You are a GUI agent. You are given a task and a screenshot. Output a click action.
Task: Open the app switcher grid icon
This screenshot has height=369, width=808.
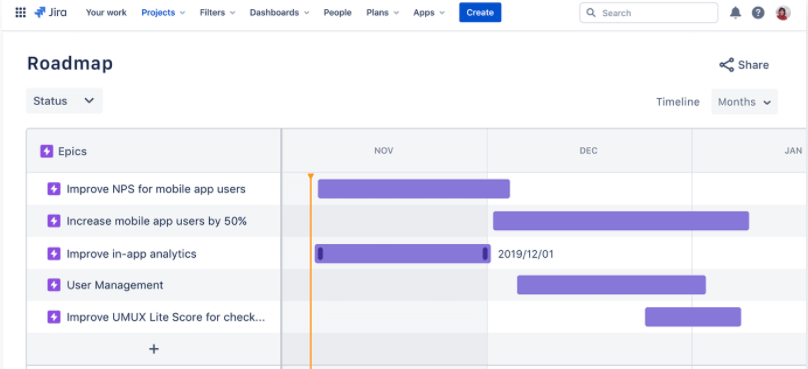pos(21,13)
